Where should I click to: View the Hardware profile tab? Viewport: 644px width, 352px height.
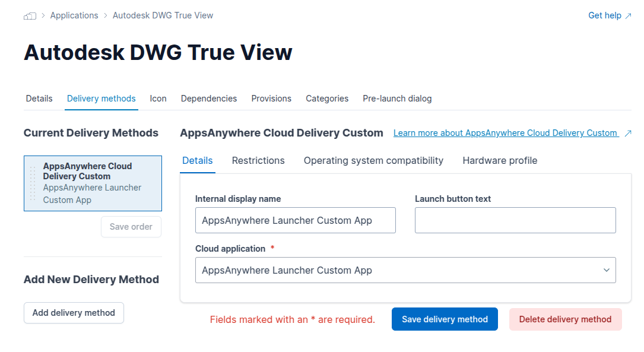(x=500, y=160)
